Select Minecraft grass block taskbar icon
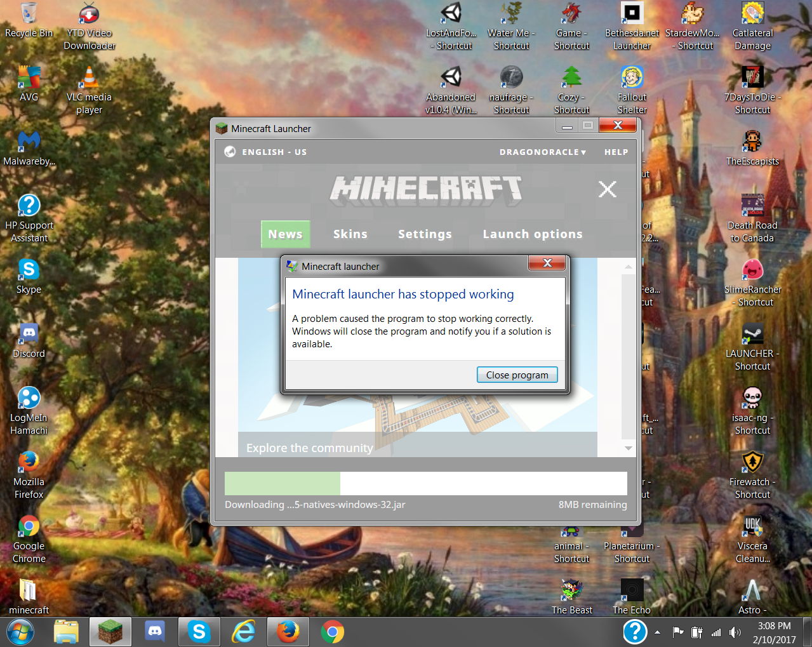The height and width of the screenshot is (647, 812). [110, 632]
